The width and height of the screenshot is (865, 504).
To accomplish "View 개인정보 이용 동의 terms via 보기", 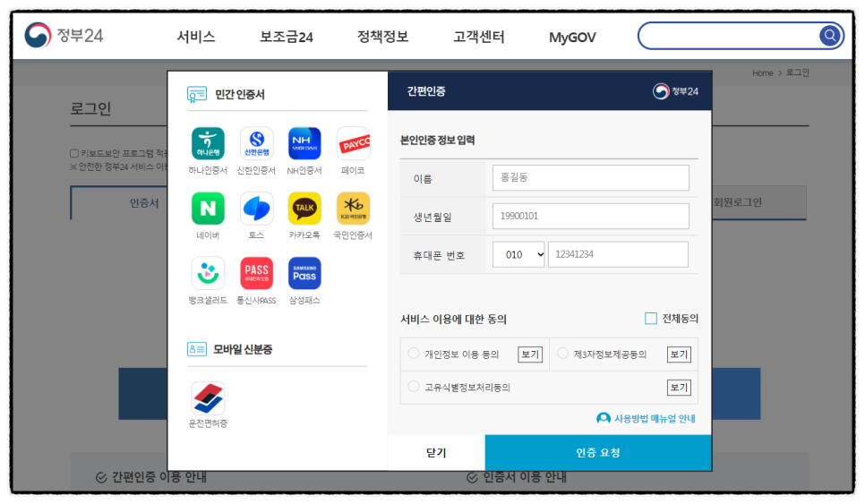I will (x=530, y=354).
